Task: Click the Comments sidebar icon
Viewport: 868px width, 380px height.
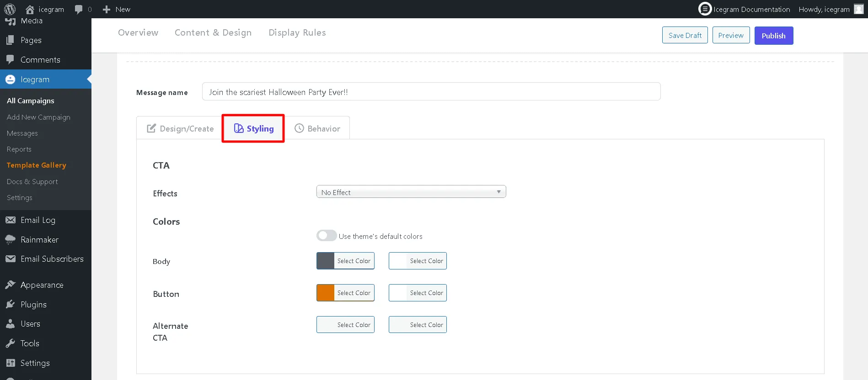Action: coord(10,60)
